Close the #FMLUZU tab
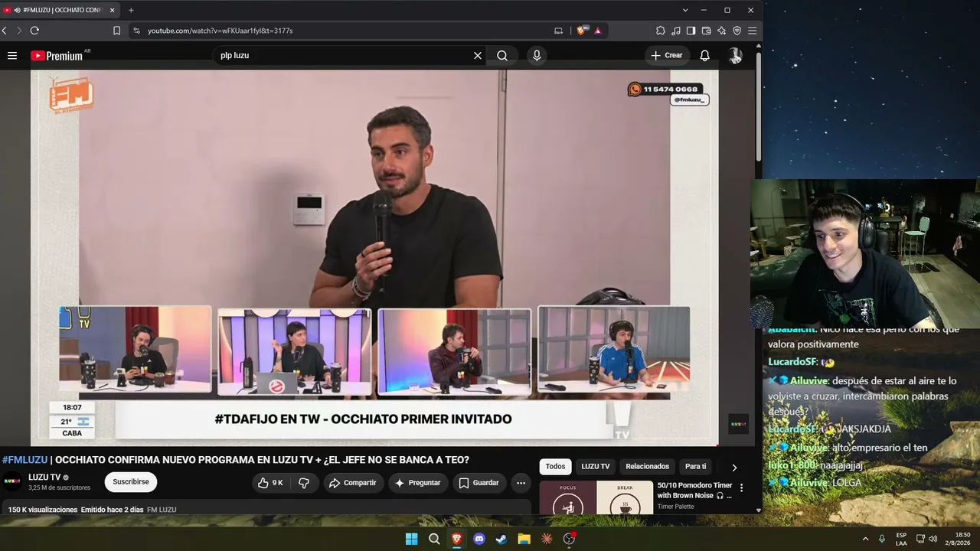This screenshot has width=980, height=551. pyautogui.click(x=112, y=10)
